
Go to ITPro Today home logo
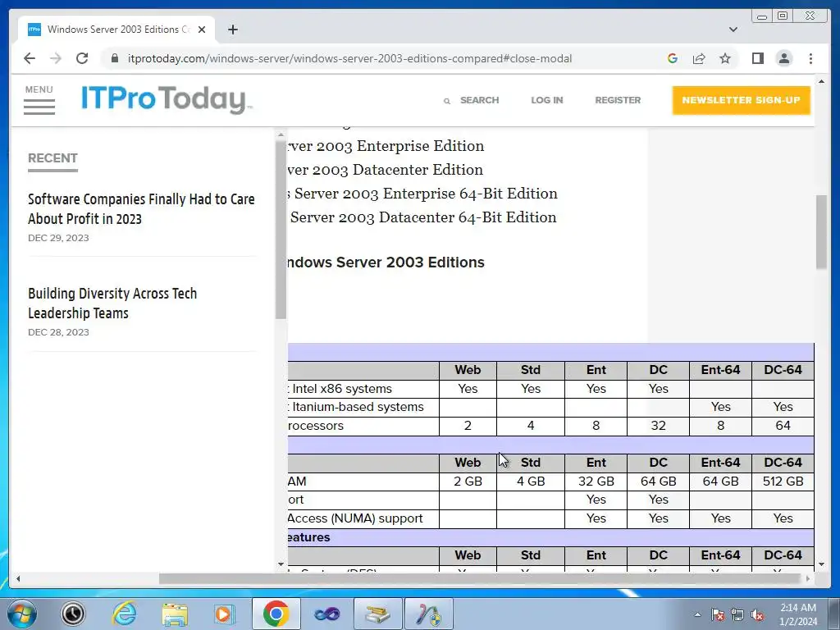(x=166, y=99)
